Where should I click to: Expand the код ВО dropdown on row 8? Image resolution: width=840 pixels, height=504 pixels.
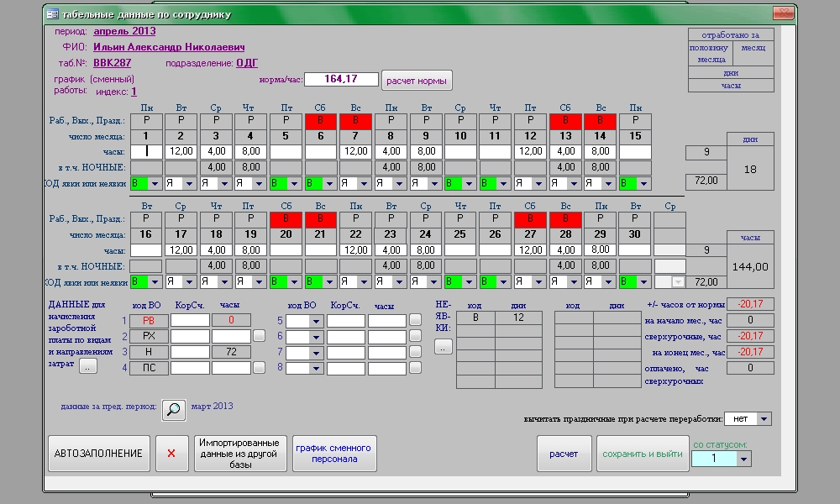316,369
